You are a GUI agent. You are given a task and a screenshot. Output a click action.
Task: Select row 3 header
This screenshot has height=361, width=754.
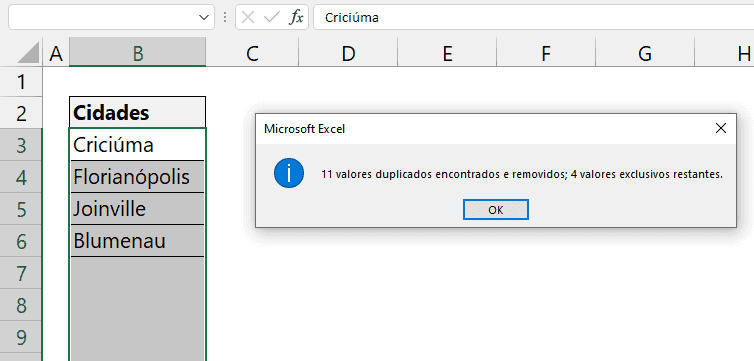pyautogui.click(x=21, y=145)
